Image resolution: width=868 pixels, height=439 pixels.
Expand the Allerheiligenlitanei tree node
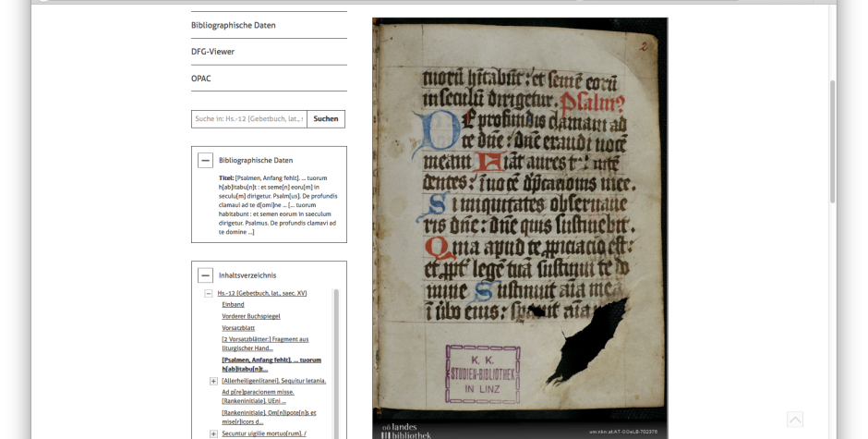tap(213, 381)
